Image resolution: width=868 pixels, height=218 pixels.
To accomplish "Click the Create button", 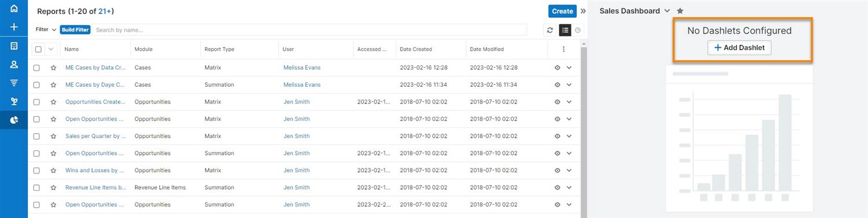I will 562,11.
